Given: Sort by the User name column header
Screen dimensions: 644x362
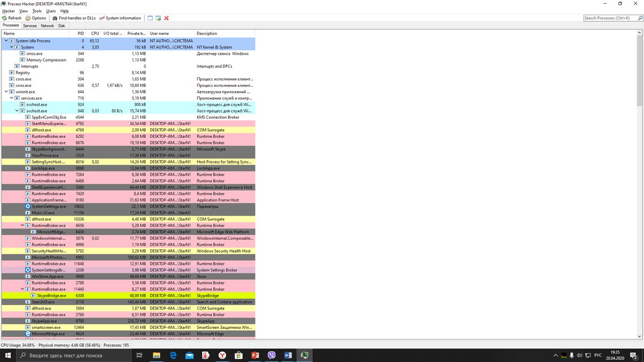Looking at the screenshot, I should (x=171, y=33).
